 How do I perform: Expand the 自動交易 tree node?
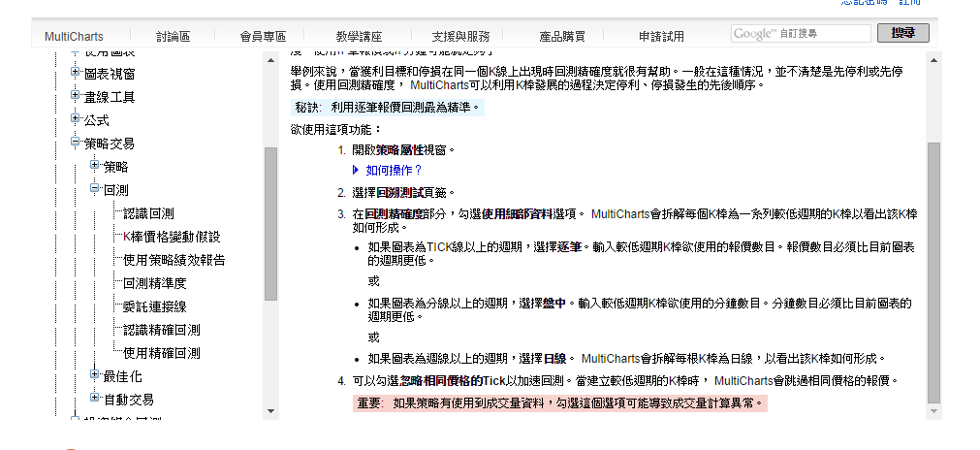pyautogui.click(x=94, y=398)
